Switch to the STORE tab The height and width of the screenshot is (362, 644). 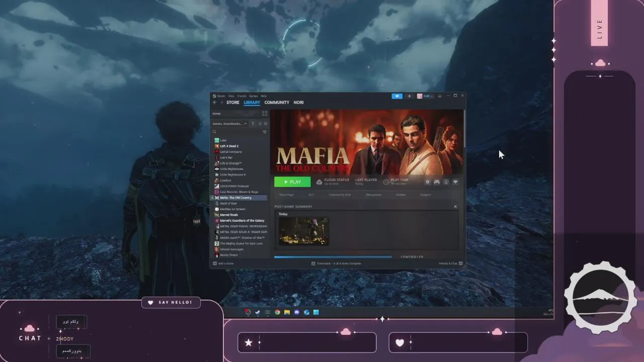pyautogui.click(x=233, y=103)
